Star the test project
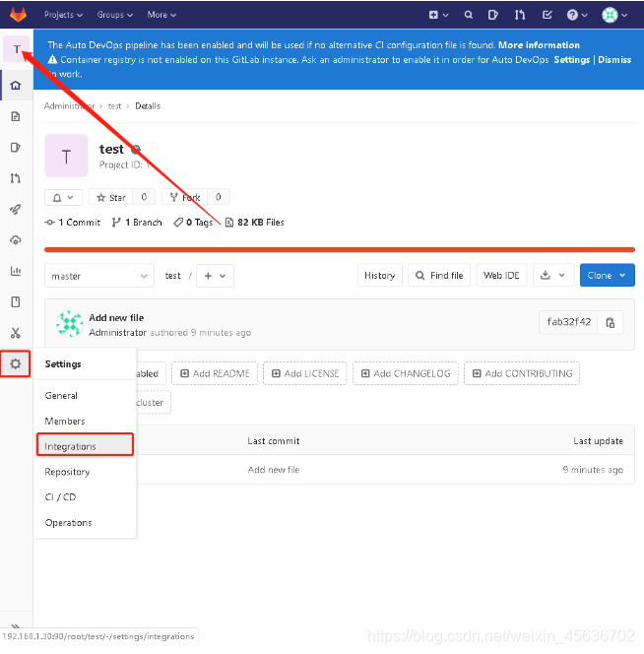 point(111,197)
